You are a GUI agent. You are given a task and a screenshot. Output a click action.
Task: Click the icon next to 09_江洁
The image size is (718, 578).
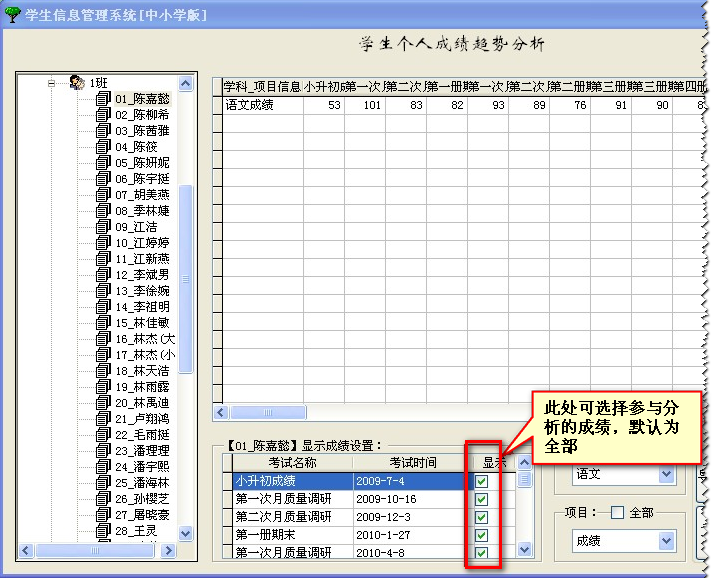pyautogui.click(x=103, y=227)
